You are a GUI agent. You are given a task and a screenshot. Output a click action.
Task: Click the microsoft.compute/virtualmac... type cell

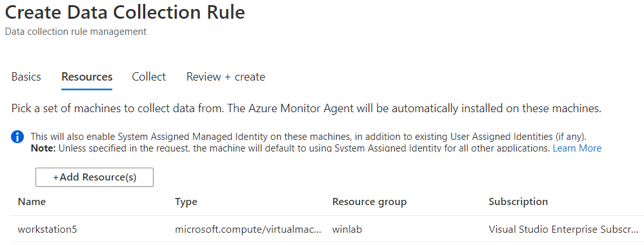[x=248, y=229]
